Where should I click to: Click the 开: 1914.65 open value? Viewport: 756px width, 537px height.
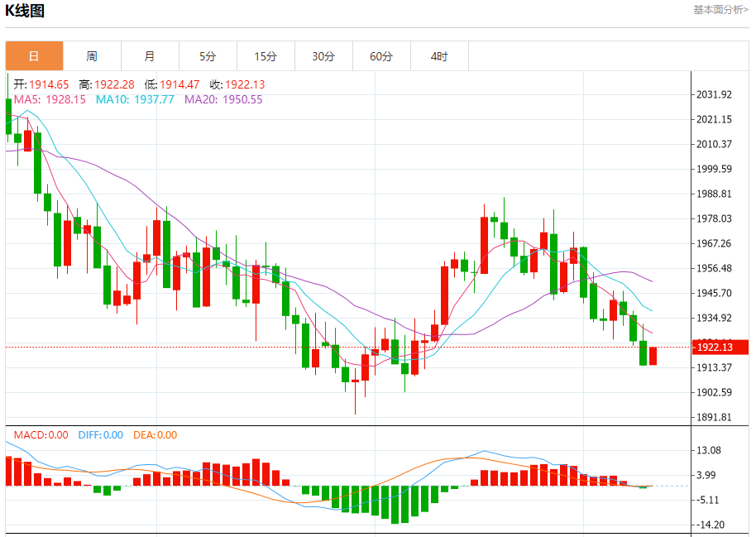pyautogui.click(x=41, y=84)
